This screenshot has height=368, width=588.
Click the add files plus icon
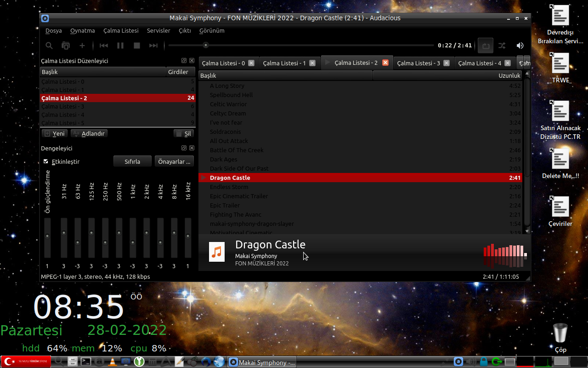(x=82, y=46)
